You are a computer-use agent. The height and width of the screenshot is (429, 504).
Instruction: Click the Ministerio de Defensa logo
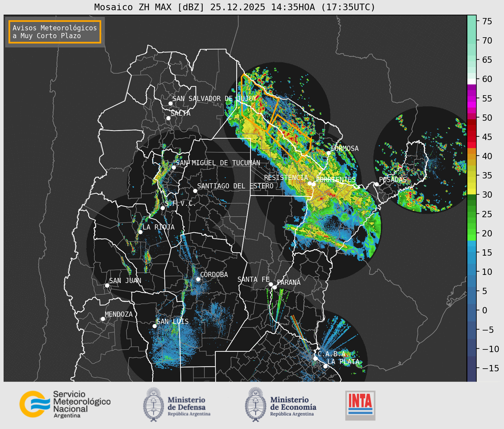point(177,404)
